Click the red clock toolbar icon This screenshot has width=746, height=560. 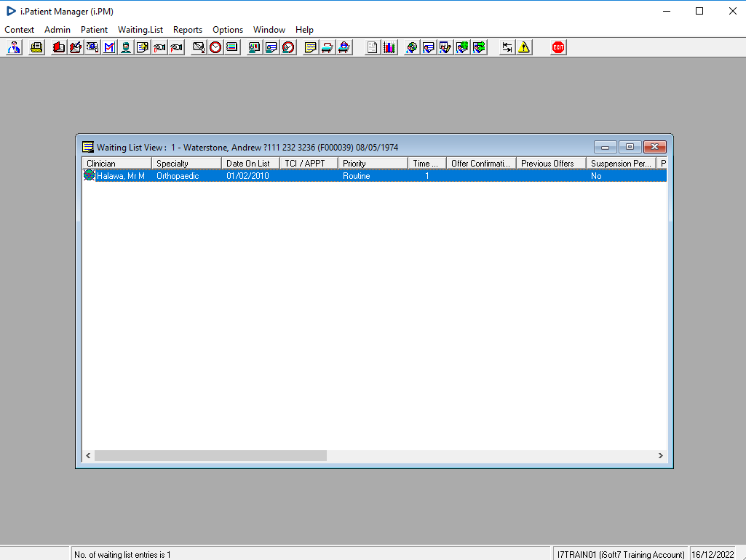pos(215,47)
